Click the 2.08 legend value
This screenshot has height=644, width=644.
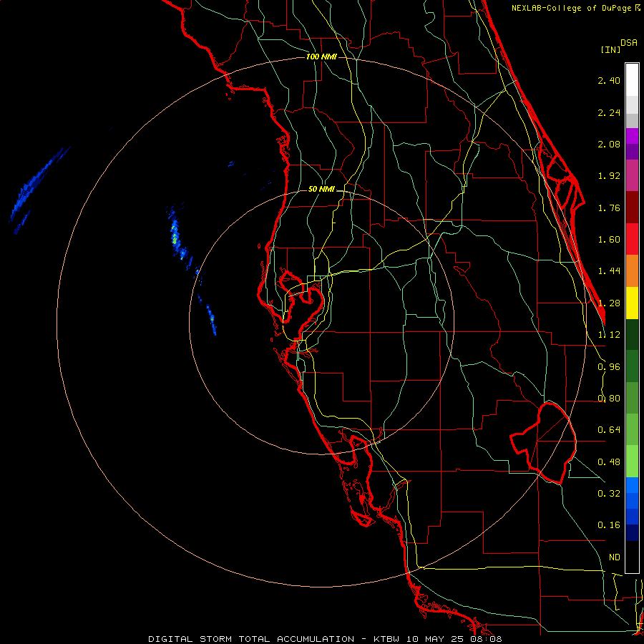(x=609, y=144)
